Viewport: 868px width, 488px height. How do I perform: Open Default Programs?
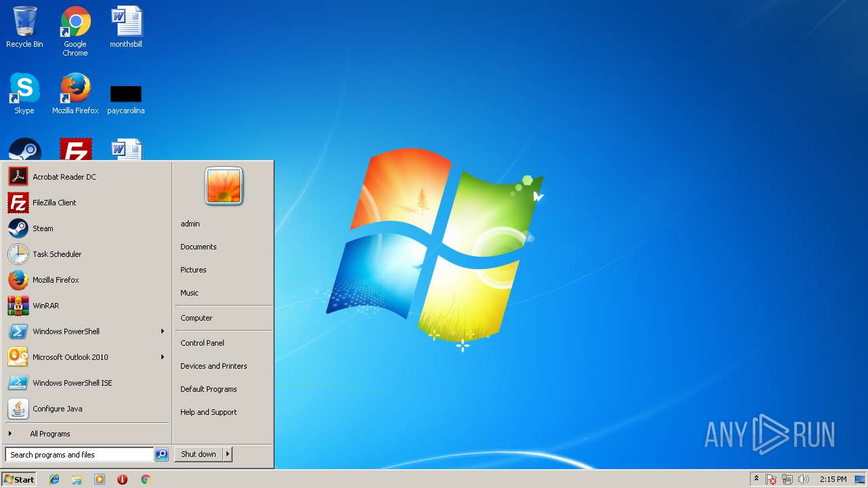[224, 389]
